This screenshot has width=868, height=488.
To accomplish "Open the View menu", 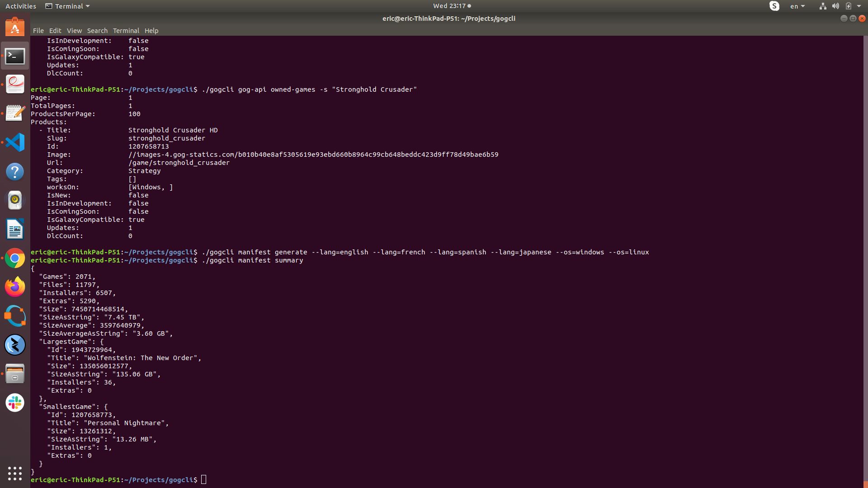I will point(74,31).
